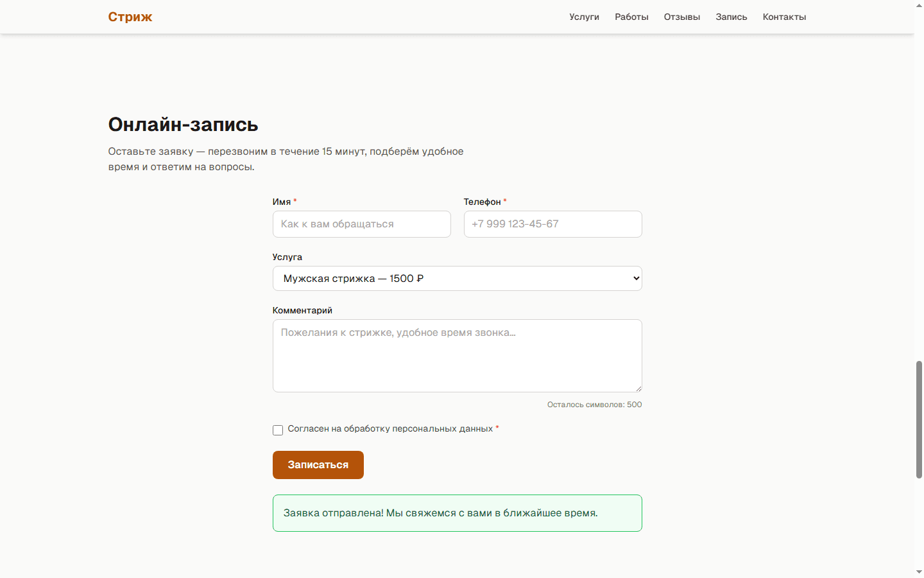Click the "Оставьте заявку" description paragraph
The height and width of the screenshot is (578, 924).
[286, 159]
